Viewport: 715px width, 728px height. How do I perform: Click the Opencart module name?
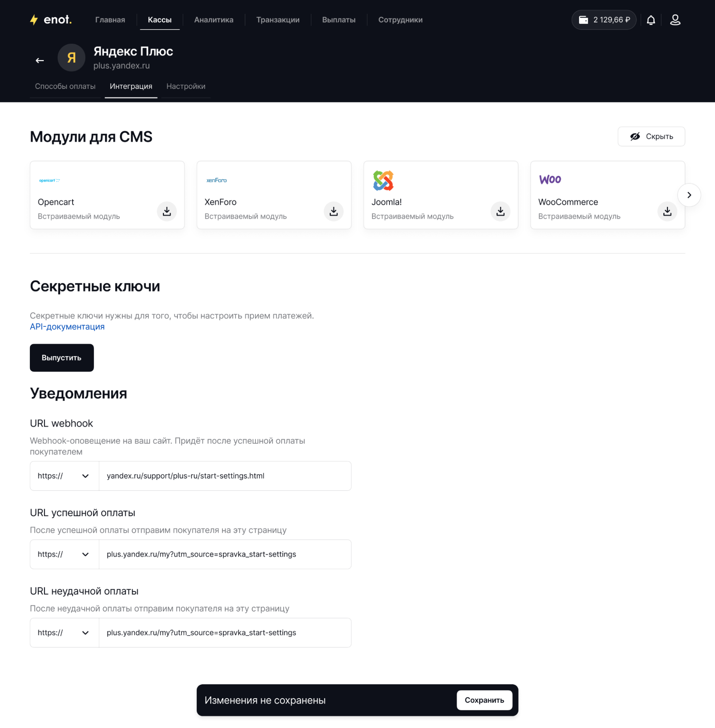[x=56, y=202]
